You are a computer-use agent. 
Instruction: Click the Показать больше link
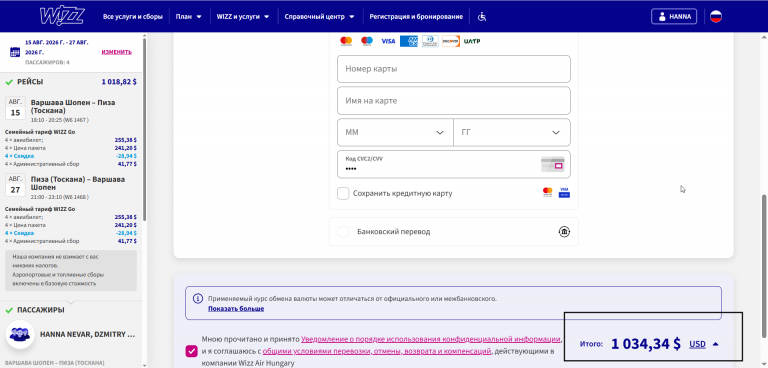[x=236, y=309]
